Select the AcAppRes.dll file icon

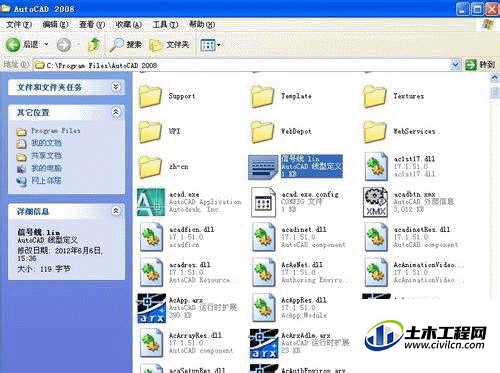[264, 308]
